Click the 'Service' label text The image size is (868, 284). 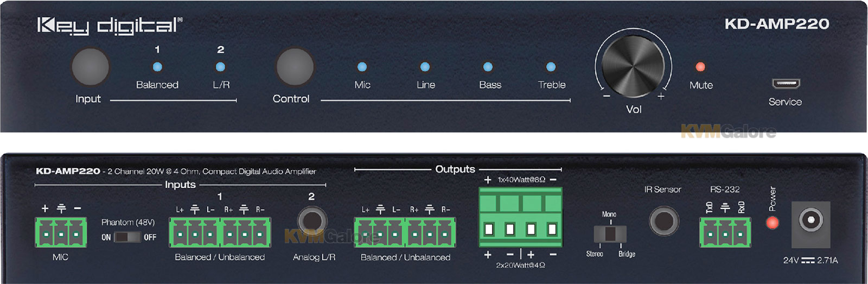coord(785,102)
